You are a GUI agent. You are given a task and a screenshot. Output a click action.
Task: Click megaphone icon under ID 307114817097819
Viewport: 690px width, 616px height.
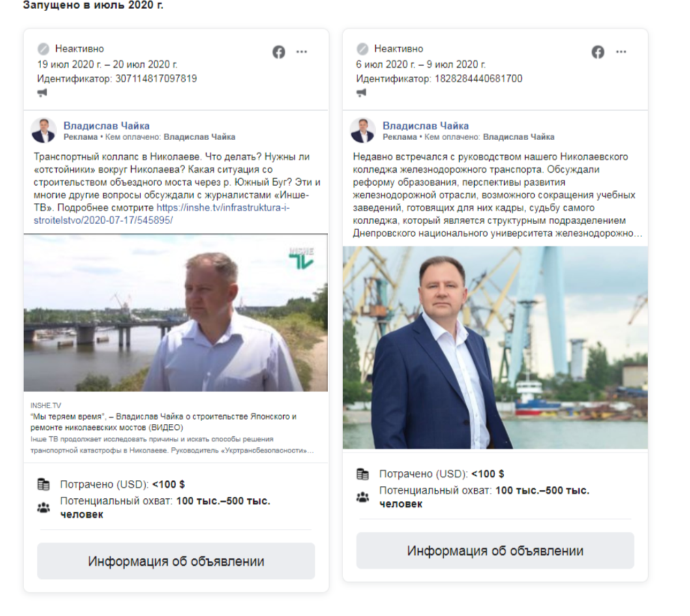(x=42, y=93)
